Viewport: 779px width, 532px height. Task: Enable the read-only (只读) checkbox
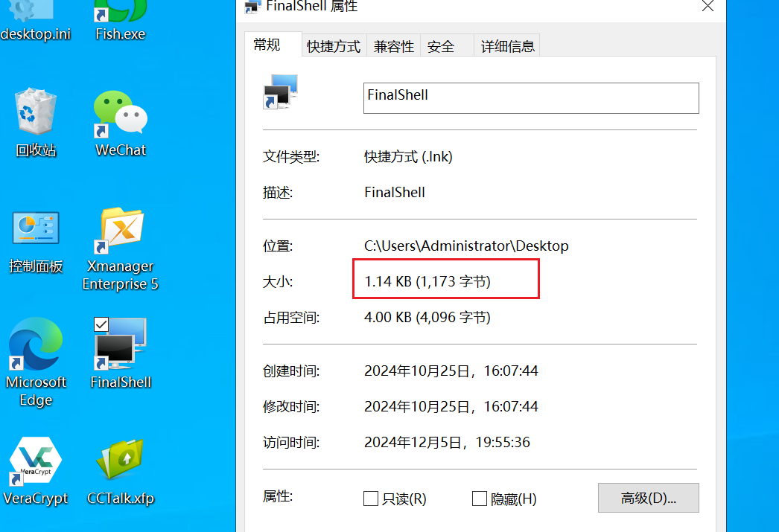coord(371,499)
